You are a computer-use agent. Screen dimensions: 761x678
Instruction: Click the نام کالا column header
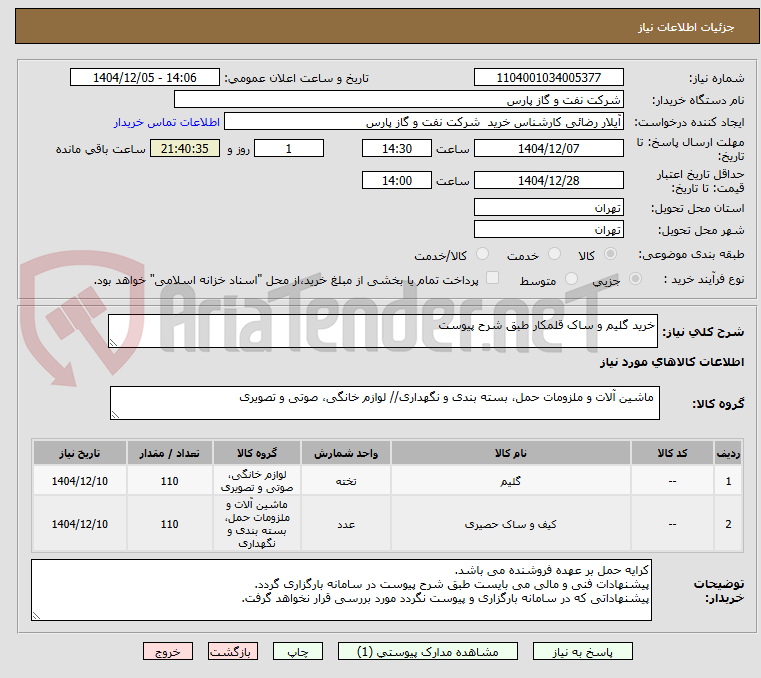511,453
